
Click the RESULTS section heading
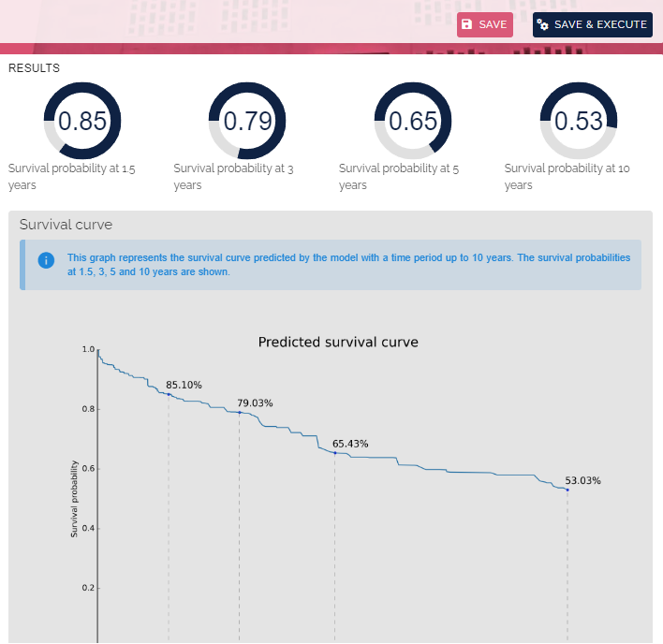click(35, 68)
